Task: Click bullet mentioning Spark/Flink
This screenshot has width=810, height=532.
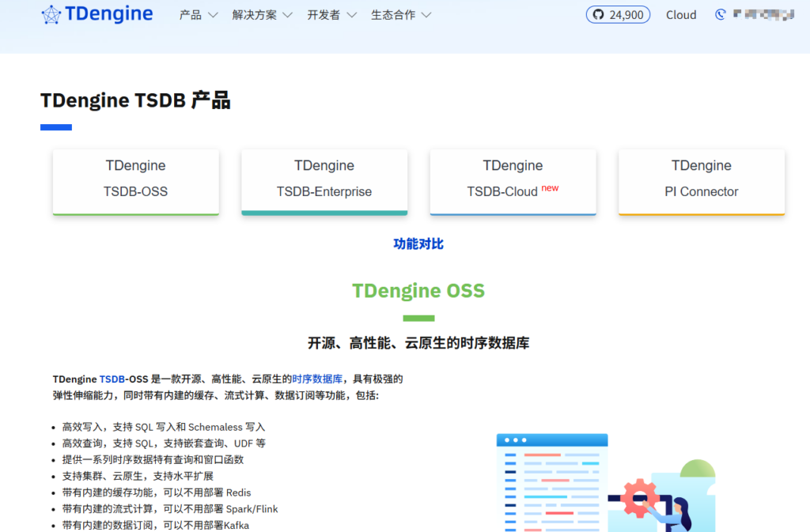Action: (x=170, y=509)
